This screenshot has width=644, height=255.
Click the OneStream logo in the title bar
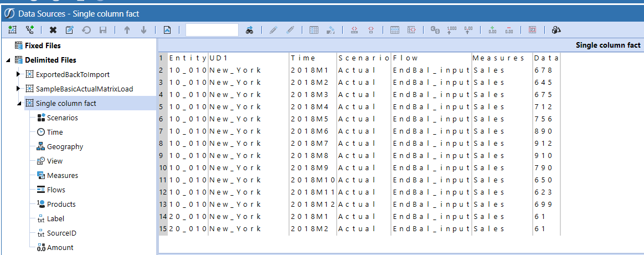[9, 13]
